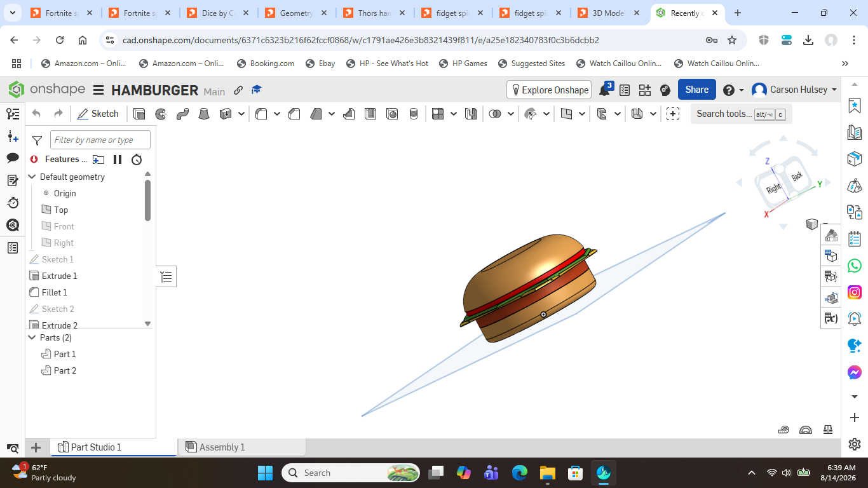Click the feature list vertical scrollbar

pyautogui.click(x=148, y=200)
